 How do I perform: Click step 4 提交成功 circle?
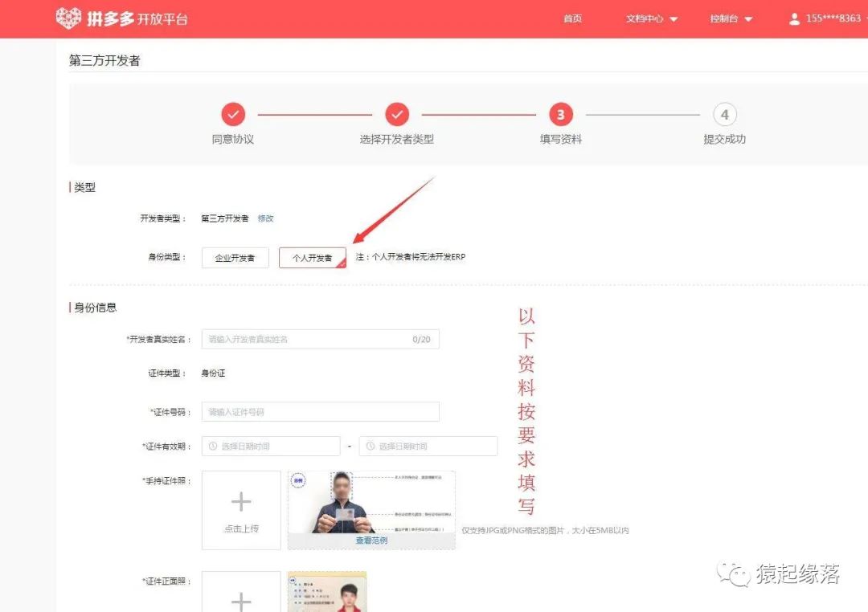point(725,115)
